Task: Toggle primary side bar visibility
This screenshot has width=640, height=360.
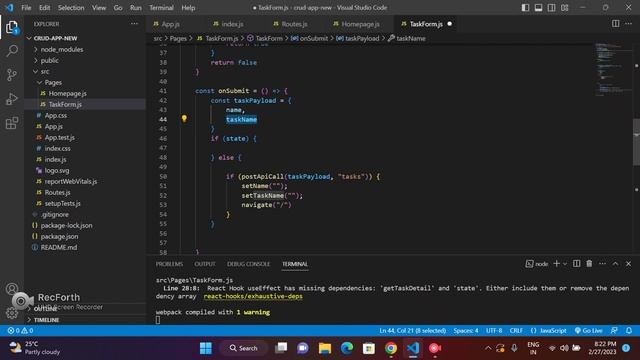Action: point(525,8)
